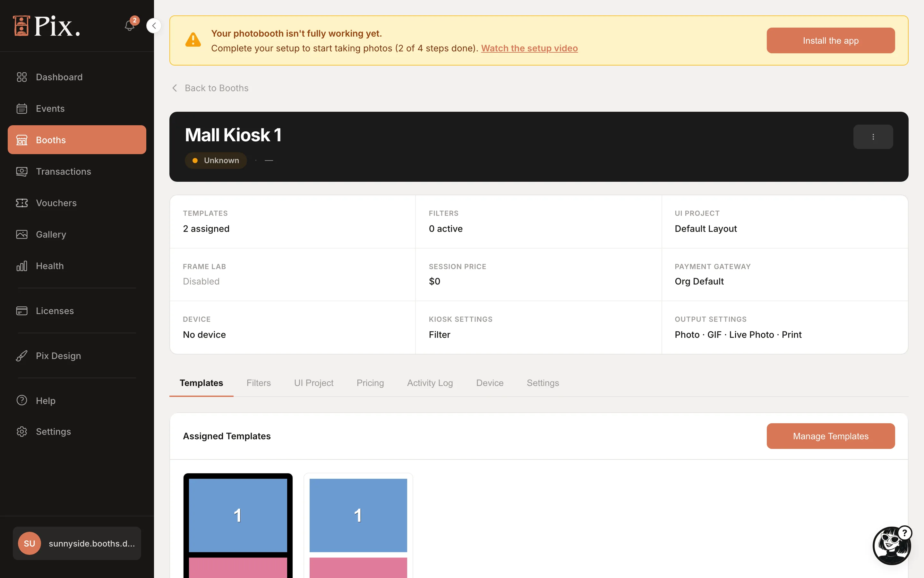Open the Health bar chart icon
Image resolution: width=924 pixels, height=578 pixels.
tap(22, 266)
